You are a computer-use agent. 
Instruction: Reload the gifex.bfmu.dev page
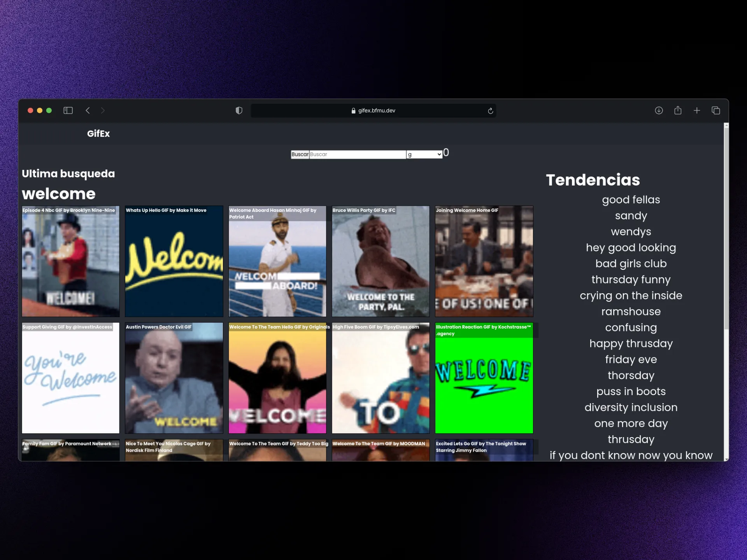[490, 111]
